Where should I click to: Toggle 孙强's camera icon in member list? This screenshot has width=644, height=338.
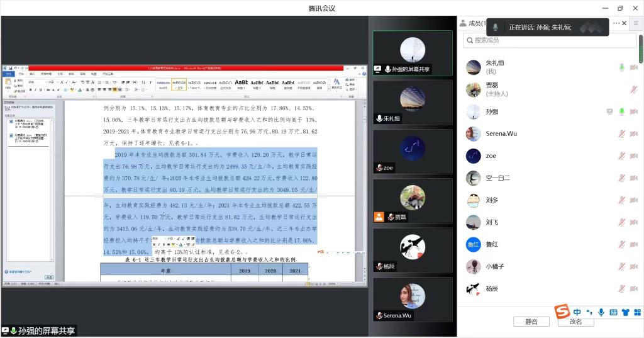coord(634,111)
